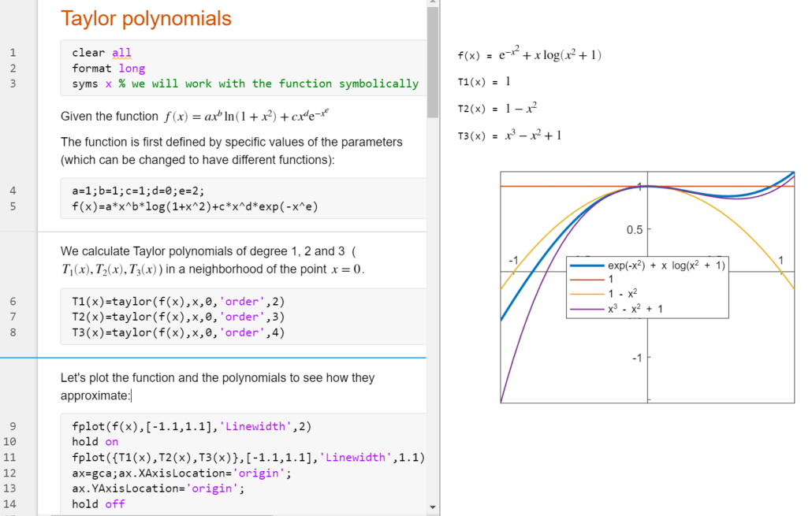
Task: Click the vertical scrollbar up arrow
Action: 432,5
